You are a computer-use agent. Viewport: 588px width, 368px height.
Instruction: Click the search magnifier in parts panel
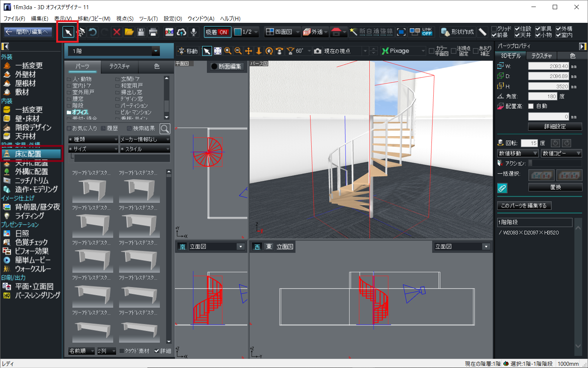tap(165, 128)
